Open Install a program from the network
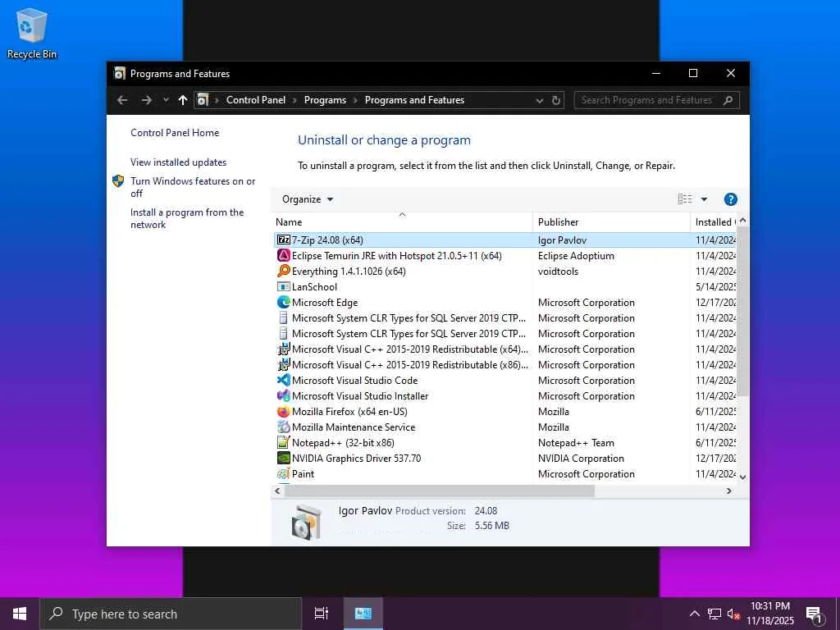 coord(187,218)
